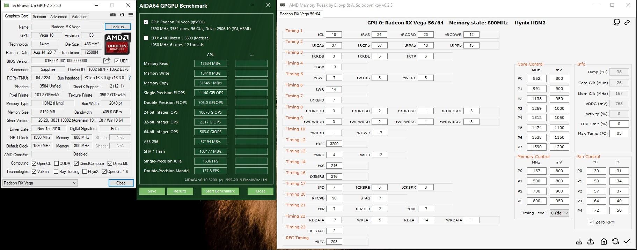Screen dimensions: 644x250
Task: Click the Memory Control P3 mV field
Action: point(559,201)
